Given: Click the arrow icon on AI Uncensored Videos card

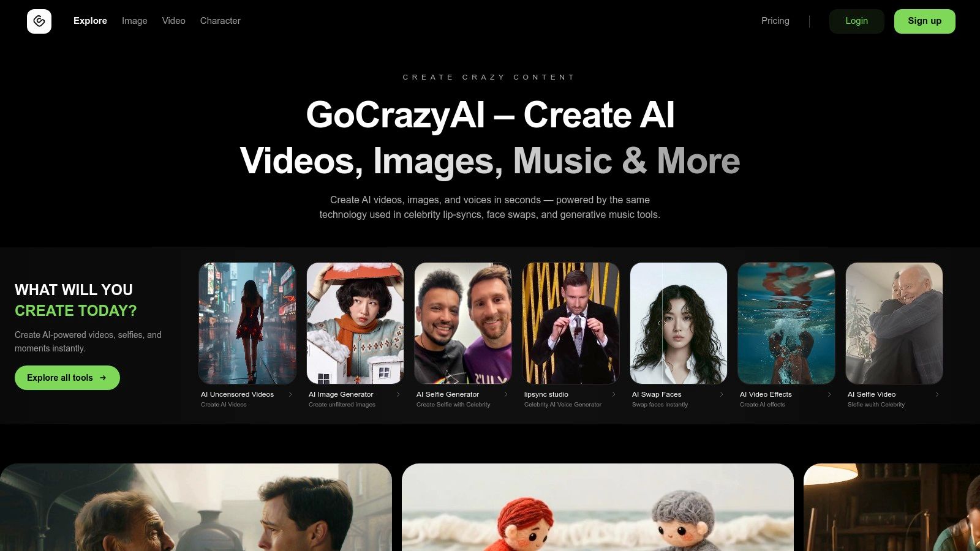Looking at the screenshot, I should [x=290, y=394].
